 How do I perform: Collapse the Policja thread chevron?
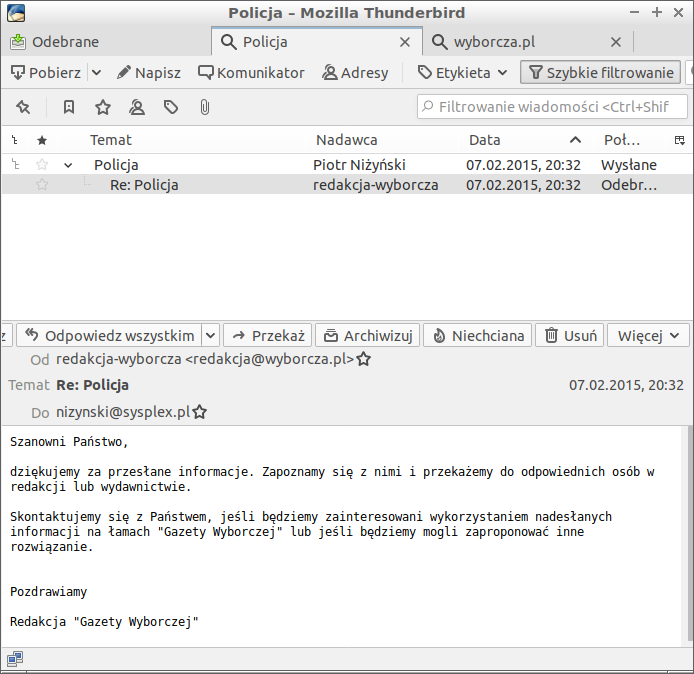point(68,166)
